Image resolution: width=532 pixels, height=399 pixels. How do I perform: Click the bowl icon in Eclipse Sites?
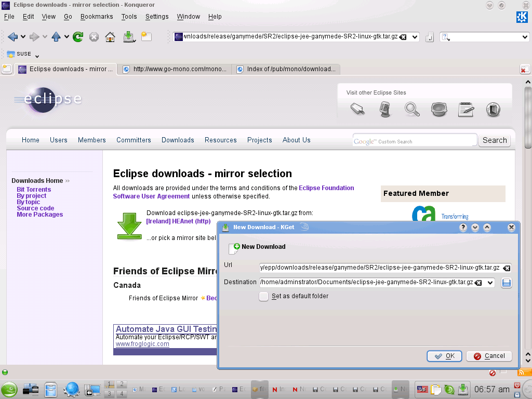pos(438,110)
